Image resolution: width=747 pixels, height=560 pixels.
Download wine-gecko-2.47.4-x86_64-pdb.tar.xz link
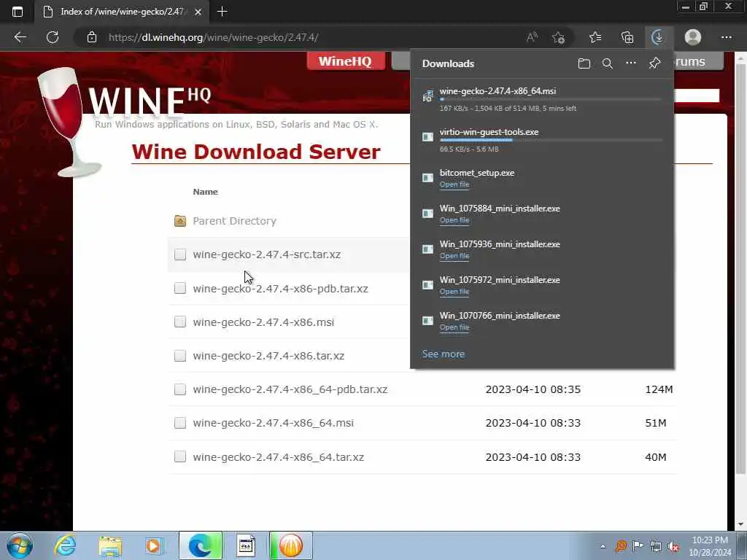(290, 389)
